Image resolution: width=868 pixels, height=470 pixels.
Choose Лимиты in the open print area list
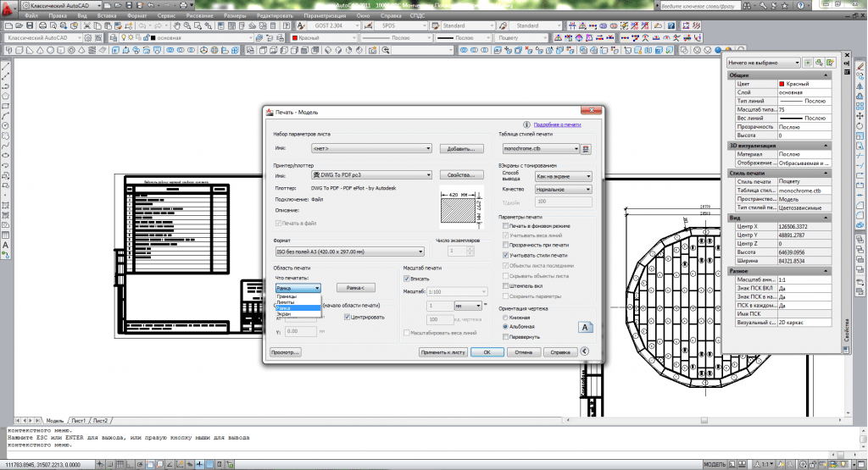click(x=286, y=302)
